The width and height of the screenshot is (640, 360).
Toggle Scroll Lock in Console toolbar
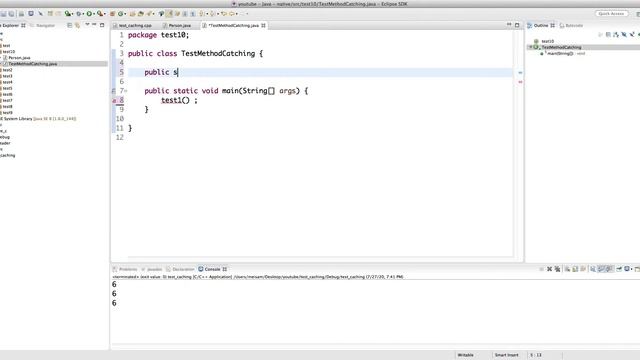[x=575, y=269]
